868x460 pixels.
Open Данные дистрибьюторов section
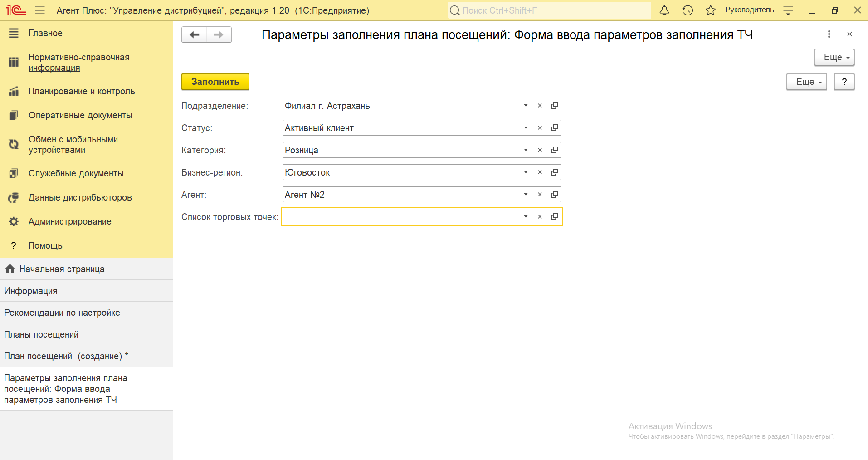[80, 197]
